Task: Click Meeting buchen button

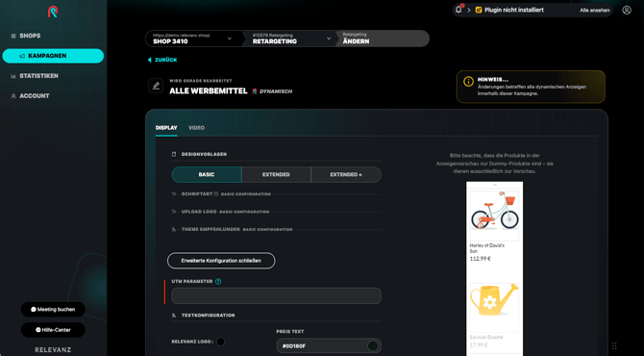Action: (53, 310)
